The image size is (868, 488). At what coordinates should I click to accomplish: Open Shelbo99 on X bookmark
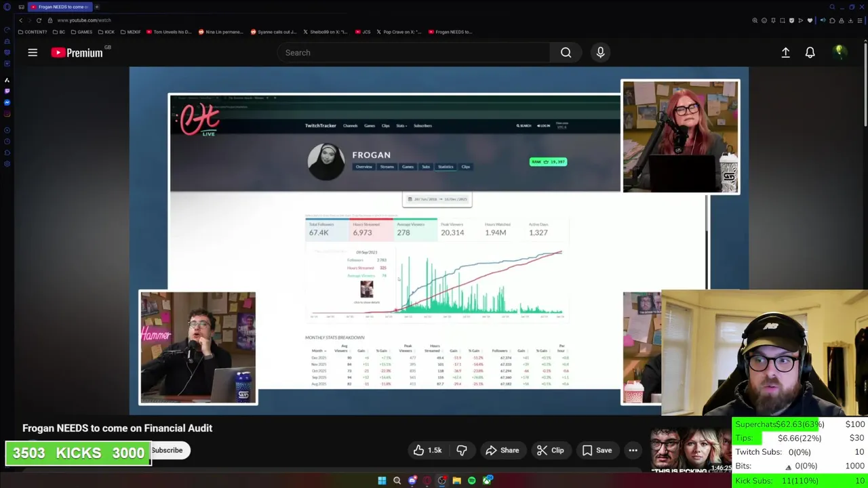(x=325, y=32)
